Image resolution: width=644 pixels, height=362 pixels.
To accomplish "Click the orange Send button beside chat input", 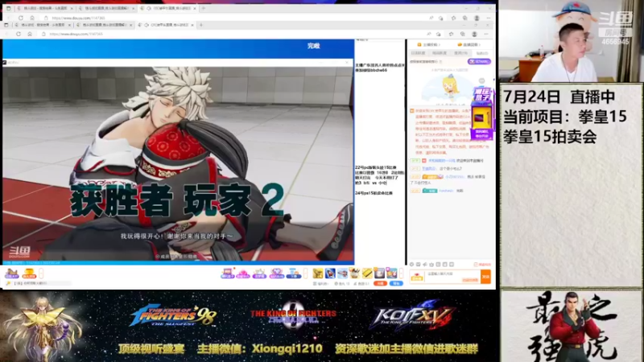I will coord(486,277).
